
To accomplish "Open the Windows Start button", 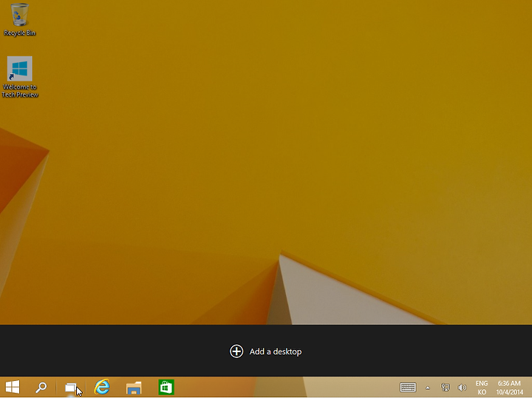I will (13, 387).
